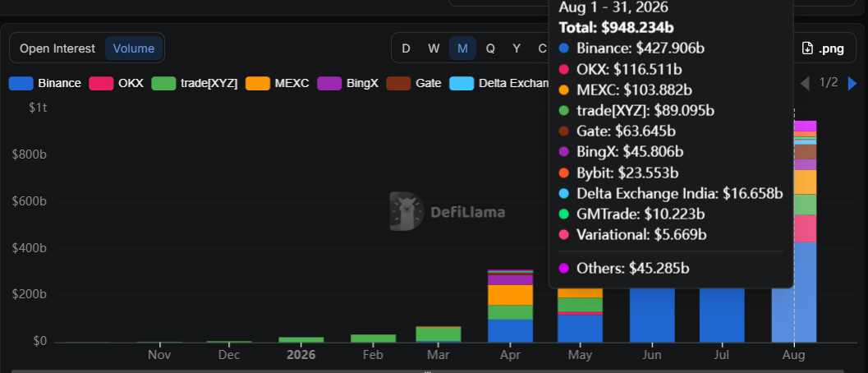Click Bybit: $23.553b tooltip row
The height and width of the screenshot is (373, 868).
point(618,173)
